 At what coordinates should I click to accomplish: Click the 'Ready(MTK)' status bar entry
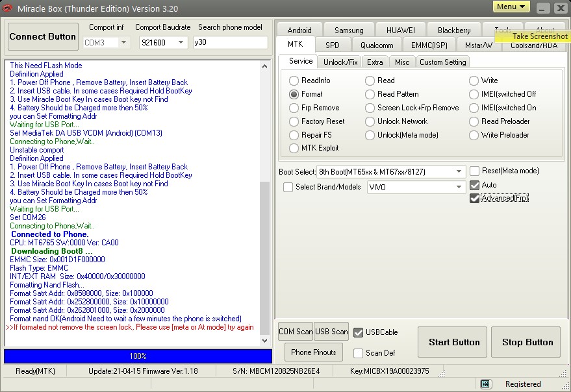pyautogui.click(x=35, y=371)
